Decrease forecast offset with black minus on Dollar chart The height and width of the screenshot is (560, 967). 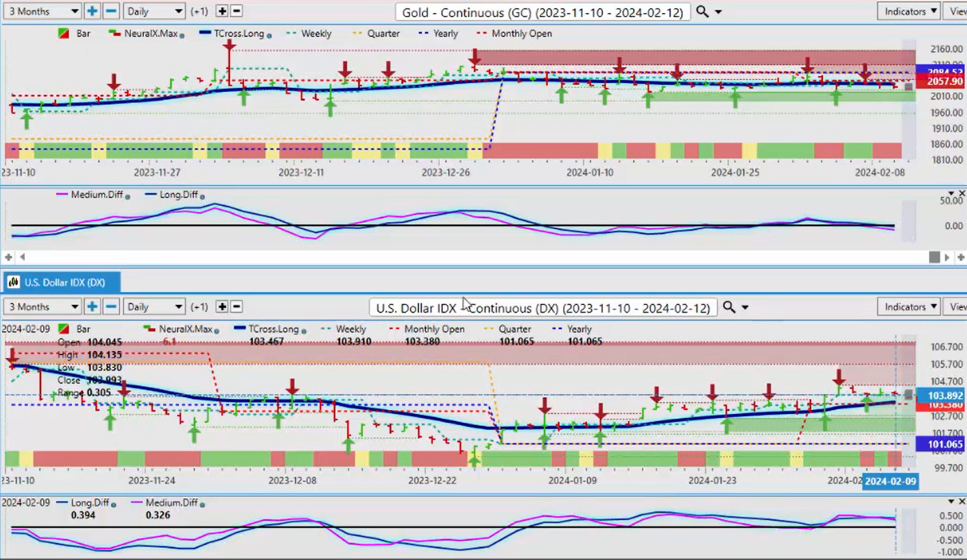(236, 306)
